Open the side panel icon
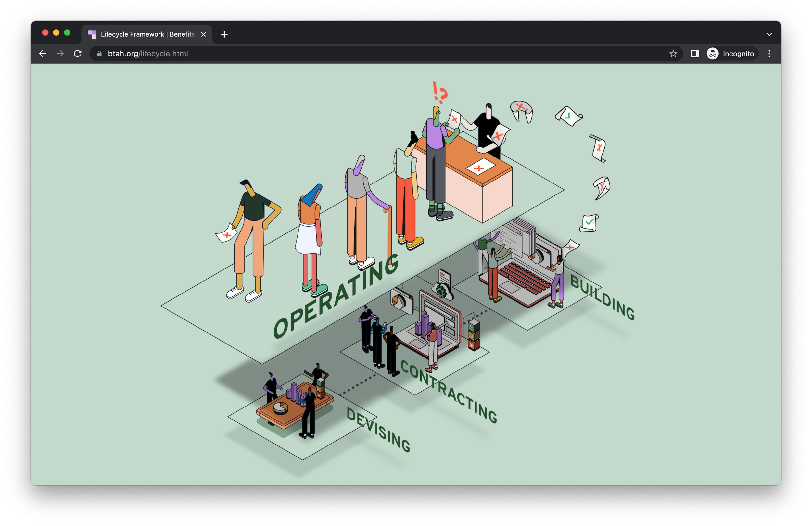This screenshot has width=812, height=526. pos(695,54)
